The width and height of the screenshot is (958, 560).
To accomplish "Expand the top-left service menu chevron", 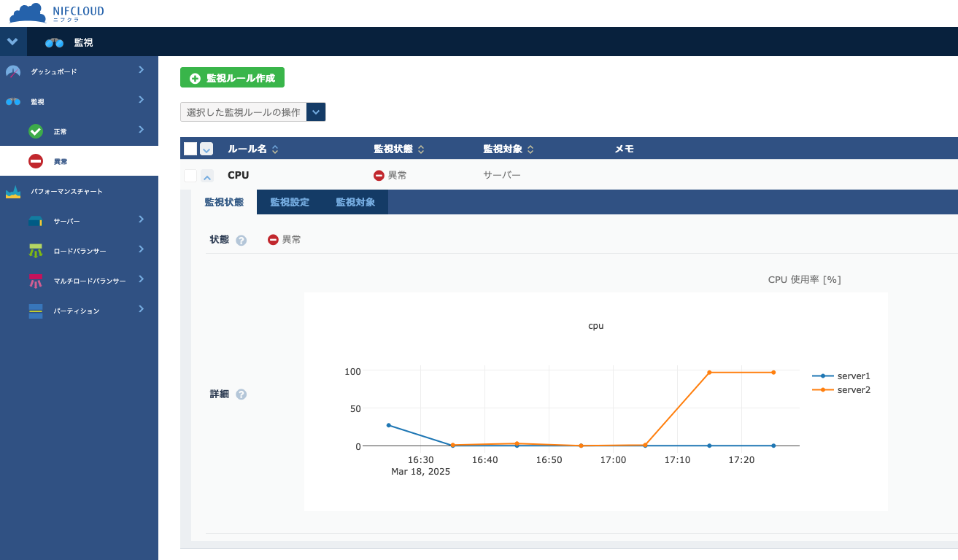I will tap(12, 42).
